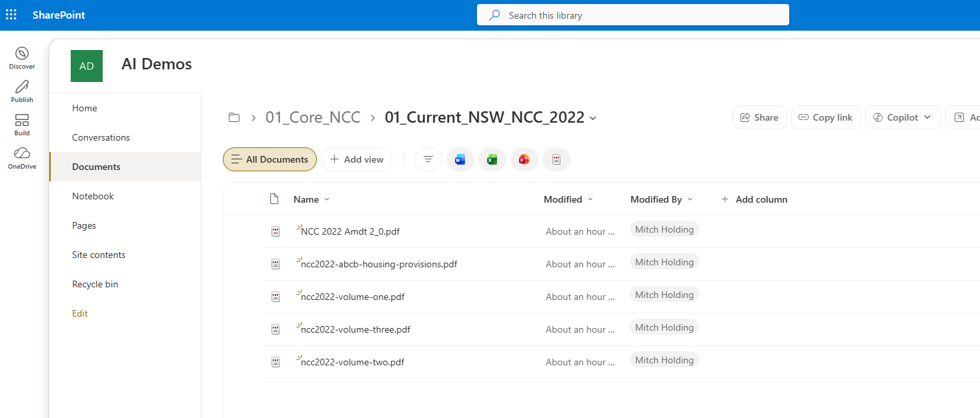
Task: Click the SharePoint title link
Action: tap(59, 15)
